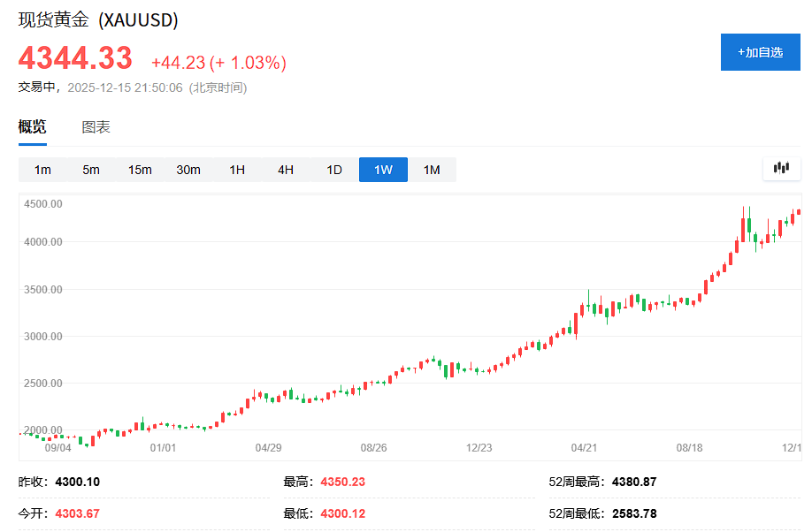Click the 最低 value 4300.12

pyautogui.click(x=341, y=513)
